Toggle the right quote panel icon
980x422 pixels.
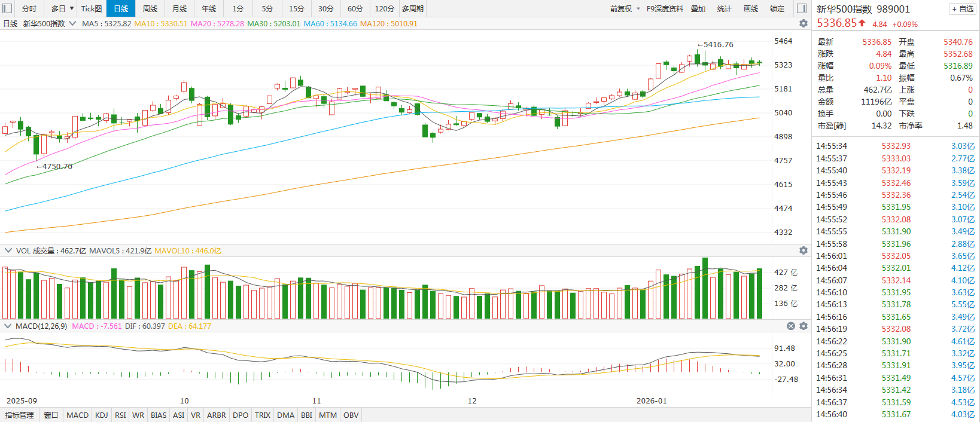(x=802, y=8)
